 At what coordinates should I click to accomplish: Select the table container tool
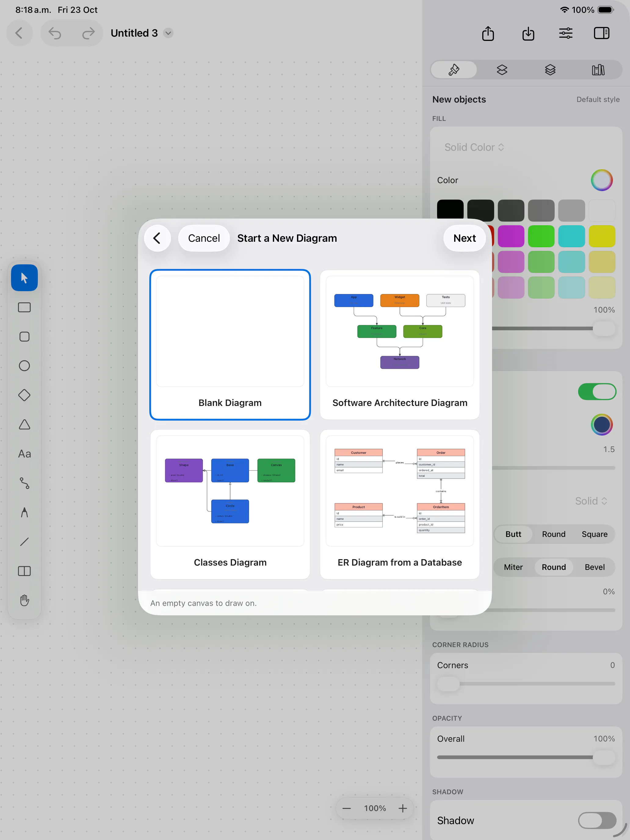24,571
